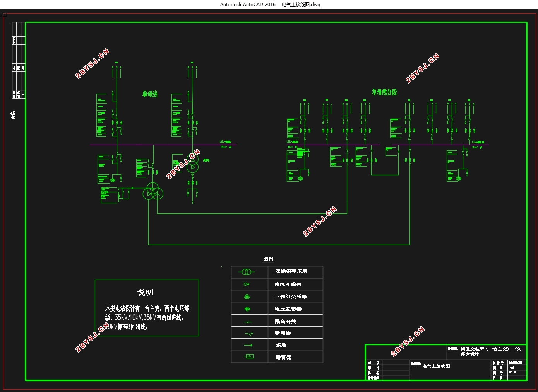Click the file name 电气主接线图.dwg in title bar

[x=301, y=5]
